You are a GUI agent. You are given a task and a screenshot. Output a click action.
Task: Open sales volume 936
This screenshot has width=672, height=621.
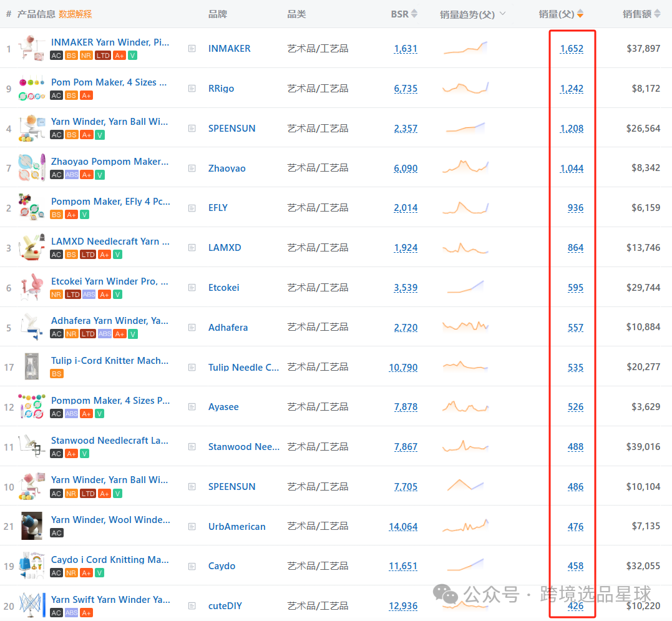pos(575,208)
